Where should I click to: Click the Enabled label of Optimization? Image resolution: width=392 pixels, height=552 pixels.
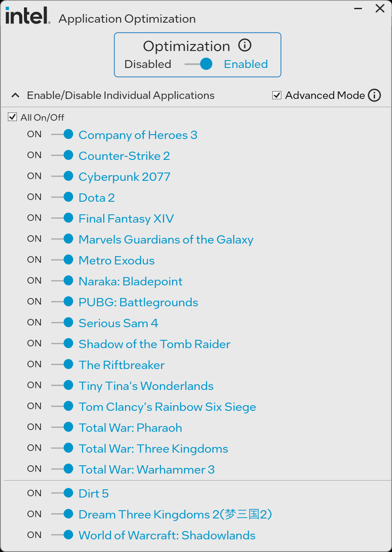point(246,64)
